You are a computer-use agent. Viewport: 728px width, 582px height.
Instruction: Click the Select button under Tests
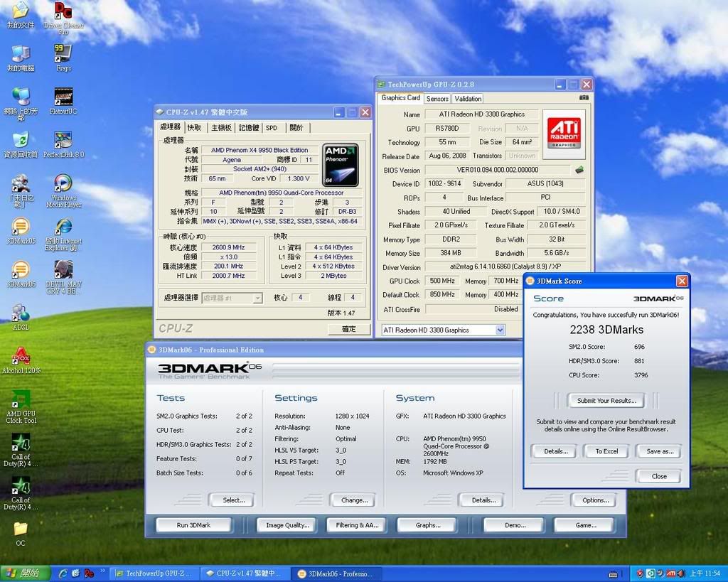pos(233,500)
